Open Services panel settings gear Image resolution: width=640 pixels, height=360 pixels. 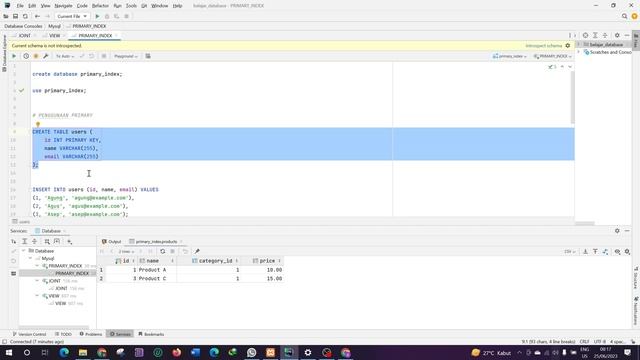pos(617,231)
